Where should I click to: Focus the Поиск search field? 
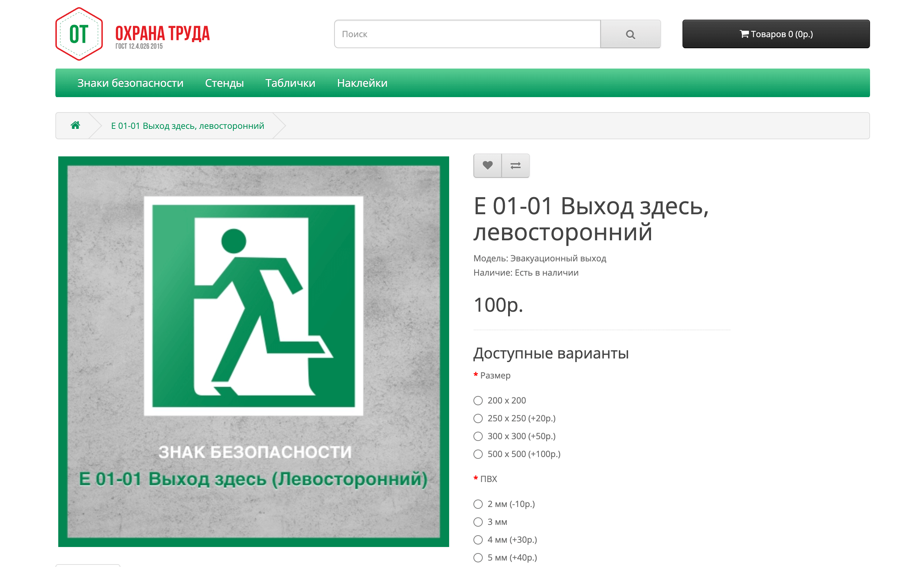pyautogui.click(x=467, y=34)
